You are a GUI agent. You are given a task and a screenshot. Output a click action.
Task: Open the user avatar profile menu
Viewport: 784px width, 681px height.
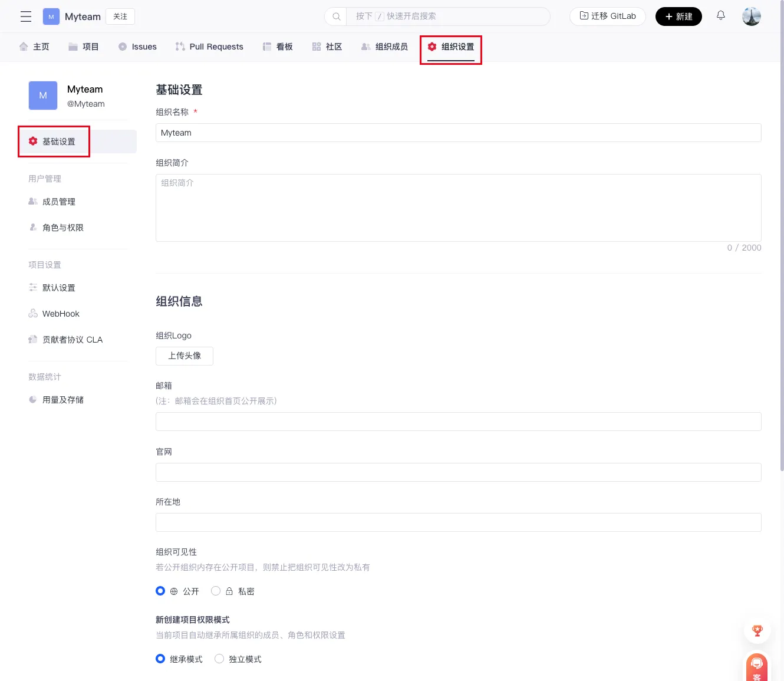click(751, 17)
